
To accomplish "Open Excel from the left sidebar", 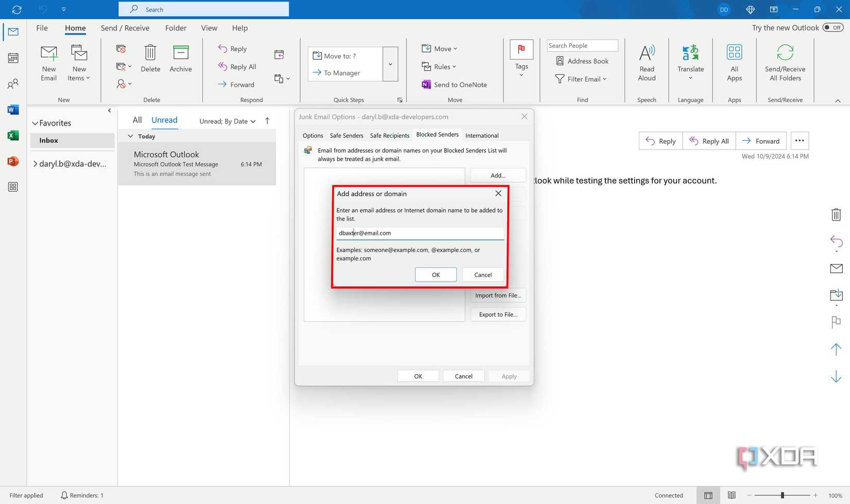I will tap(12, 135).
